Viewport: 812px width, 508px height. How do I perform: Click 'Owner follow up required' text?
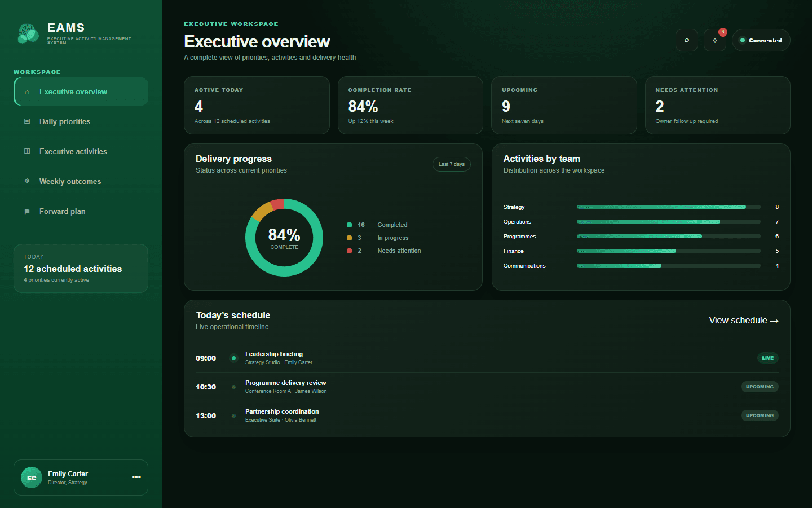click(686, 121)
